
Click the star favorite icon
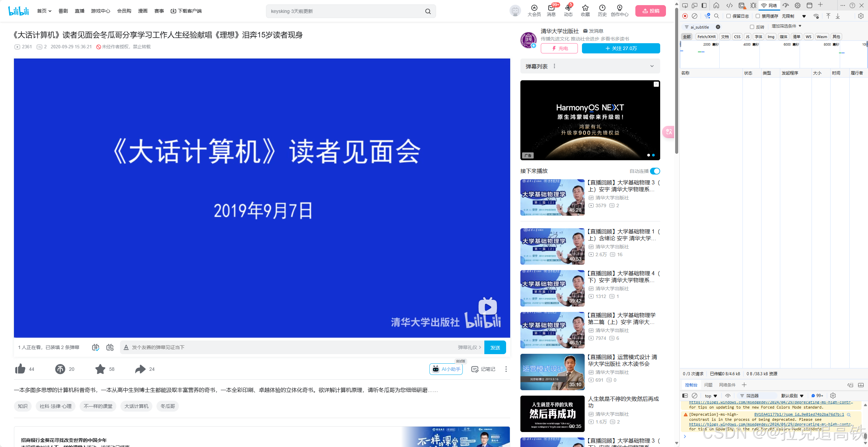(x=100, y=369)
